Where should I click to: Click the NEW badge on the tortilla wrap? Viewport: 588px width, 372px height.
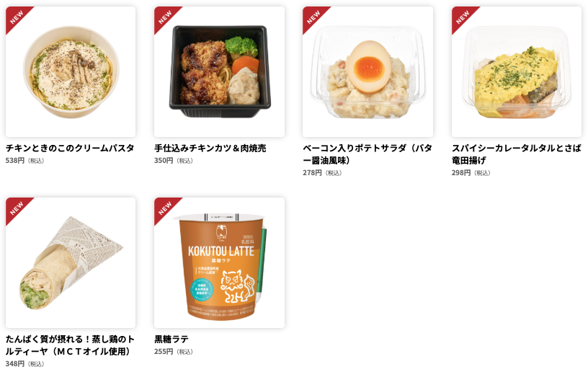coord(17,208)
